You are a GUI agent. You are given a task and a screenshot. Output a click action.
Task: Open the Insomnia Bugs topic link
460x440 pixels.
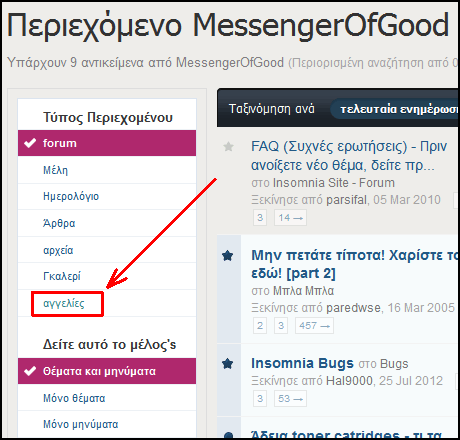pos(302,363)
